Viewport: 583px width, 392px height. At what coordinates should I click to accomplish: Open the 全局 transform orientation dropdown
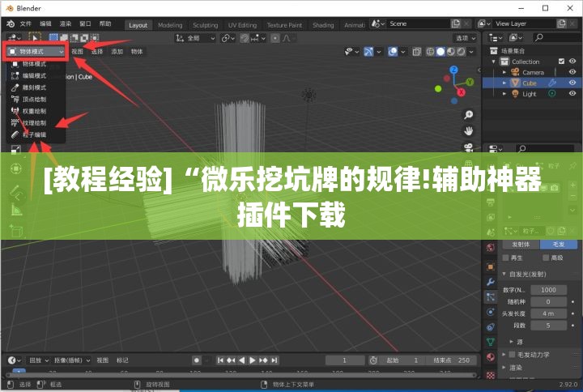195,38
